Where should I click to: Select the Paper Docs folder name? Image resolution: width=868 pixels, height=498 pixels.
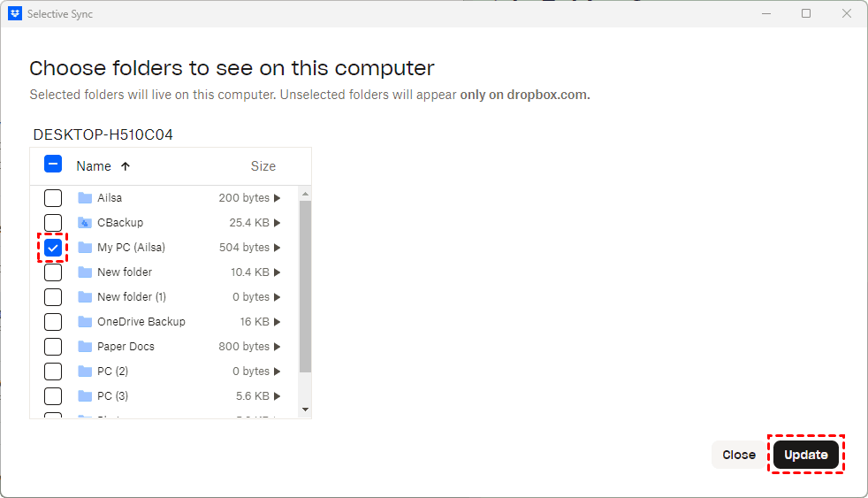pos(126,347)
